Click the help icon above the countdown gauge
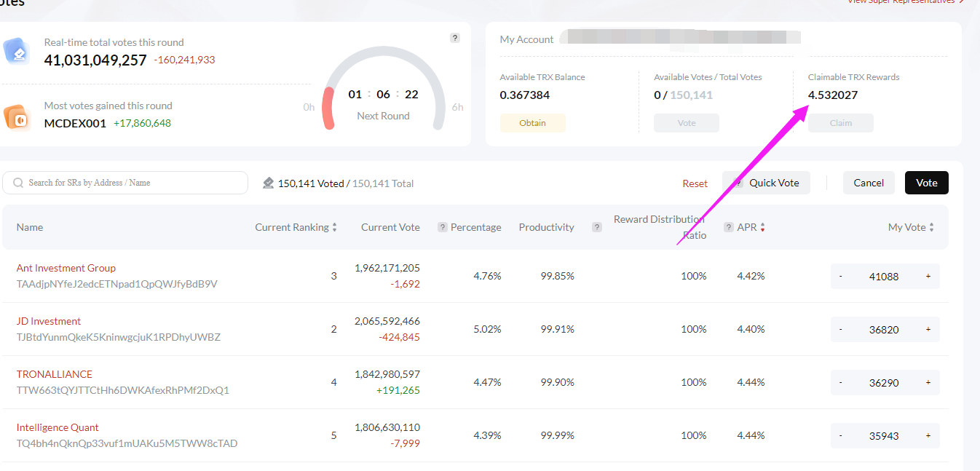Viewport: 980px width, 471px height. tap(455, 38)
